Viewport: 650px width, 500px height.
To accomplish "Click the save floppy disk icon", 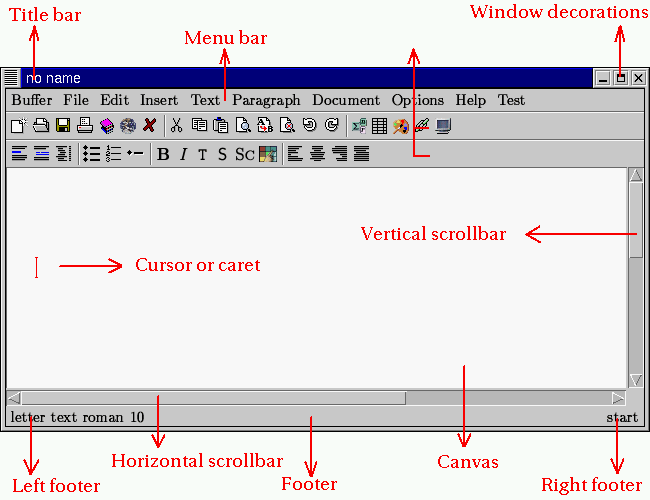I will [x=62, y=126].
